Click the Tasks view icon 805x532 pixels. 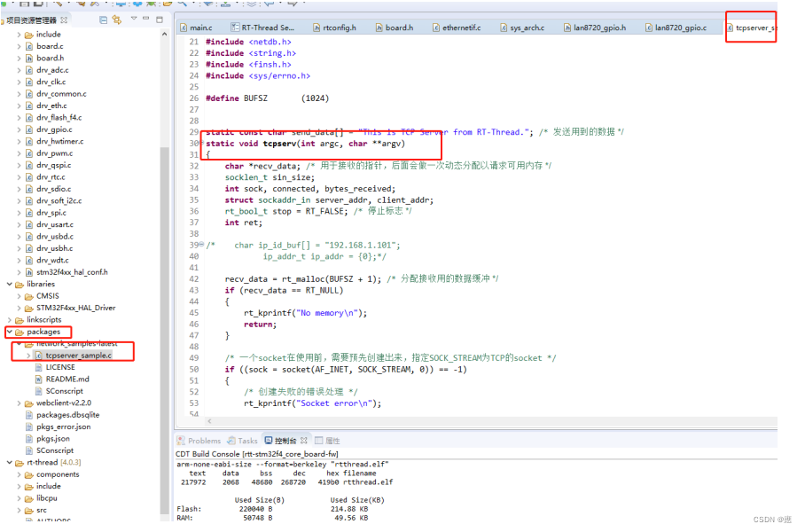point(231,441)
